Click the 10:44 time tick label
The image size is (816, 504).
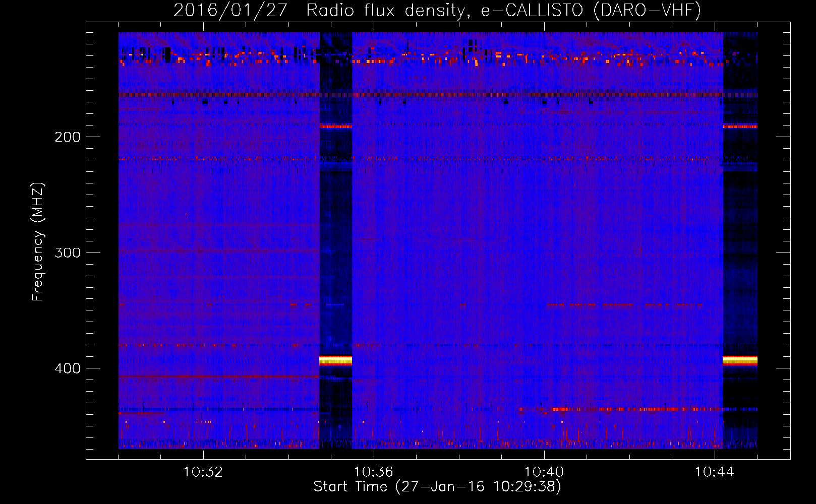click(x=715, y=472)
